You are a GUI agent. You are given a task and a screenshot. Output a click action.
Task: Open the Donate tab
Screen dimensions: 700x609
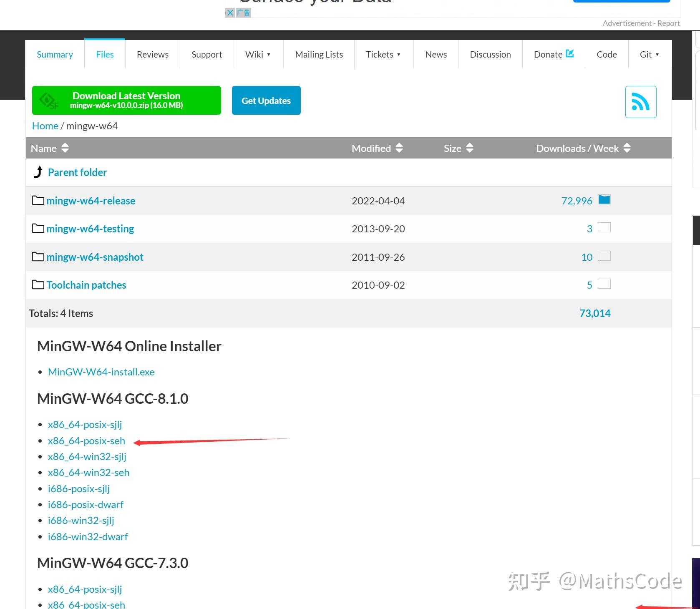pos(554,54)
